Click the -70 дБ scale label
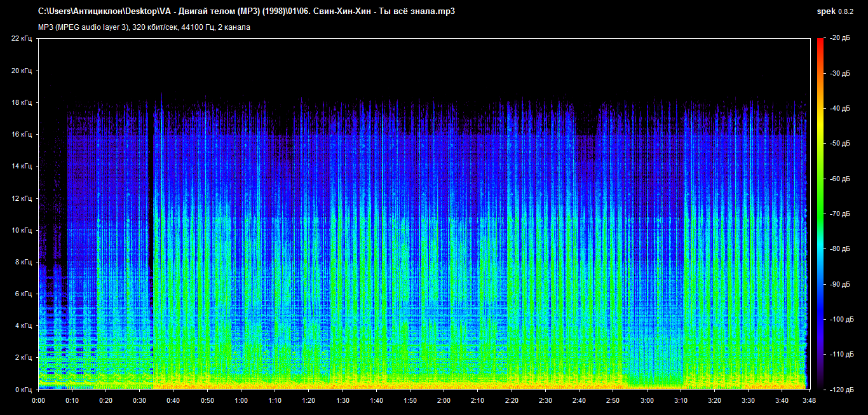868x415 pixels. pos(837,214)
